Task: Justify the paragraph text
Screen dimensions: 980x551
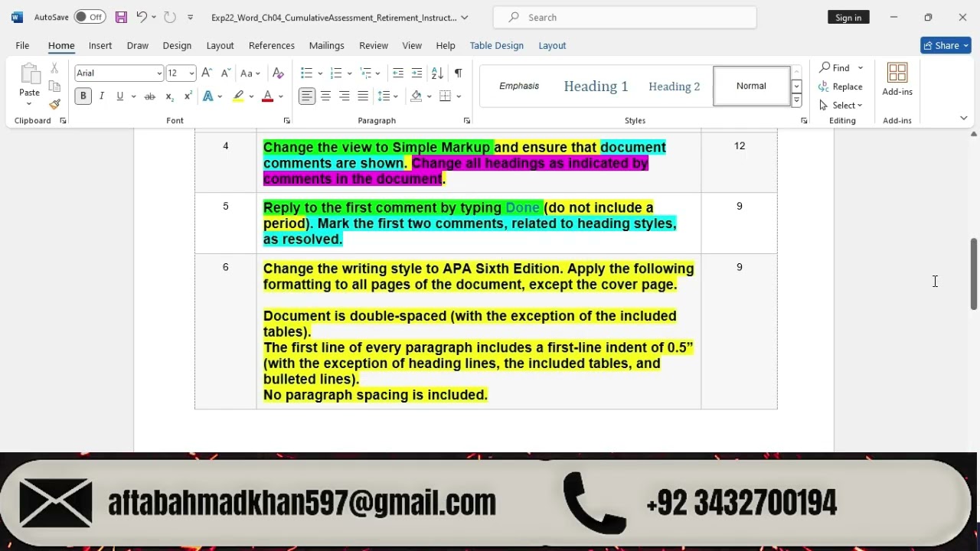Action: (363, 96)
